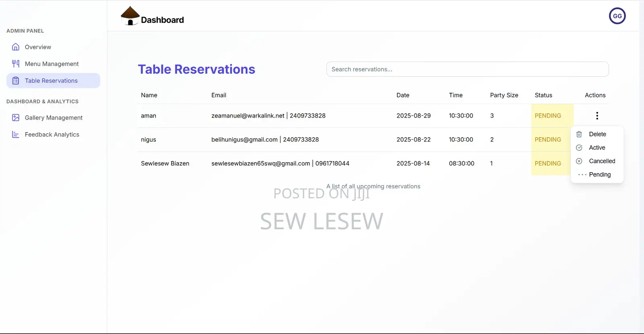Click the hut logo in header

point(130,16)
